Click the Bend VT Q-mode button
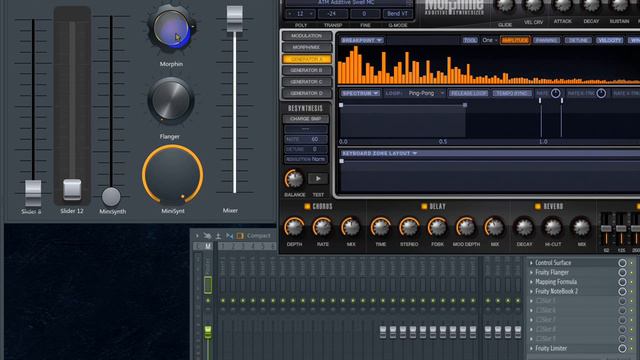This screenshot has width=640, height=360. tap(397, 13)
